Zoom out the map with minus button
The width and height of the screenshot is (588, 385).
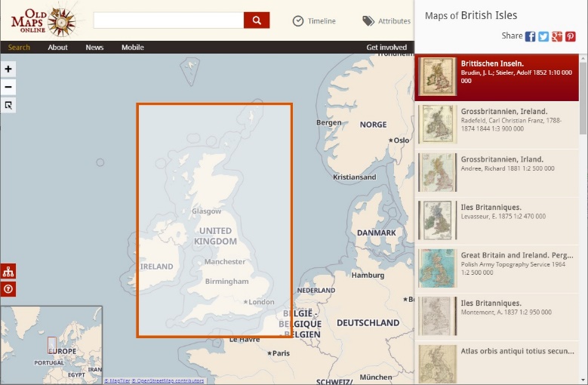pyautogui.click(x=8, y=87)
